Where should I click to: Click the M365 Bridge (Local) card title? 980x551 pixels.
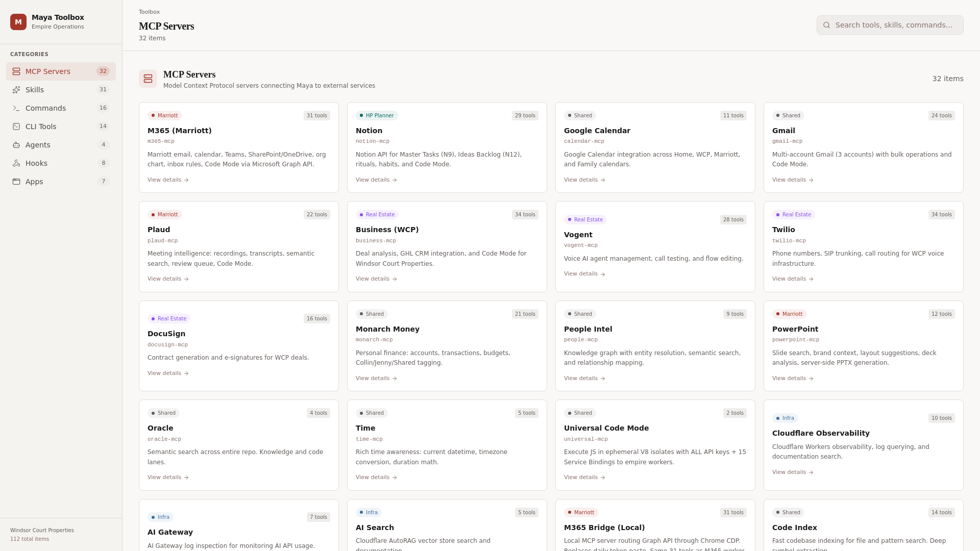(604, 528)
